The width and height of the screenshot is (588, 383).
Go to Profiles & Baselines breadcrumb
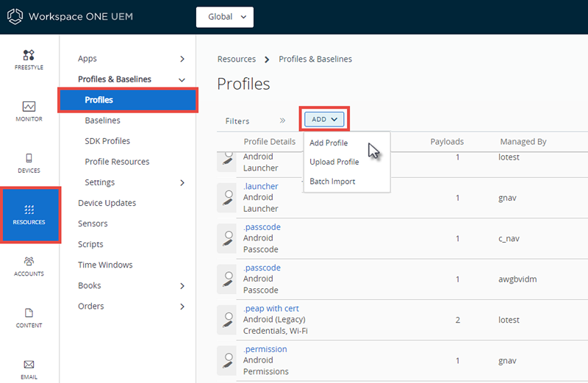(315, 59)
